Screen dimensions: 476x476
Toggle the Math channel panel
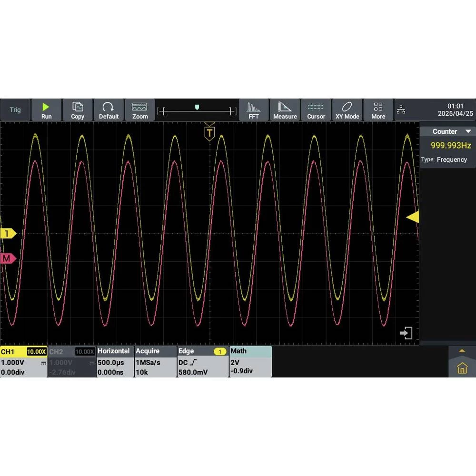click(x=250, y=362)
